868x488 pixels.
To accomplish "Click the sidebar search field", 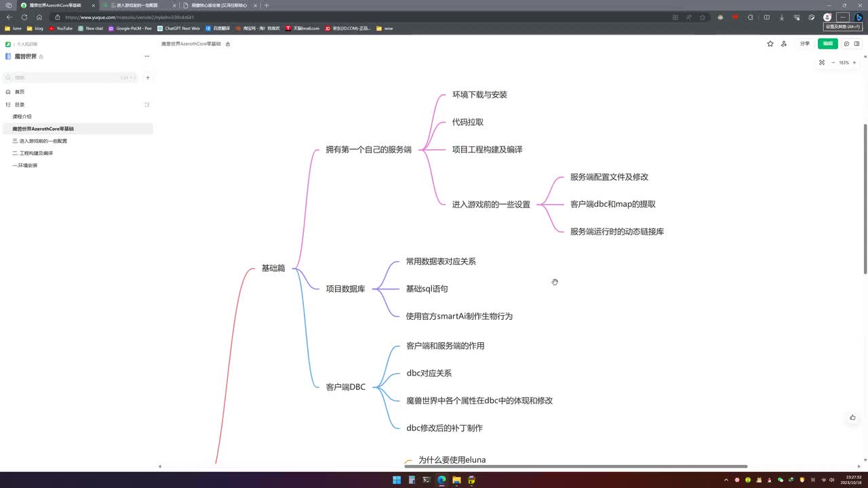I will click(x=71, y=77).
